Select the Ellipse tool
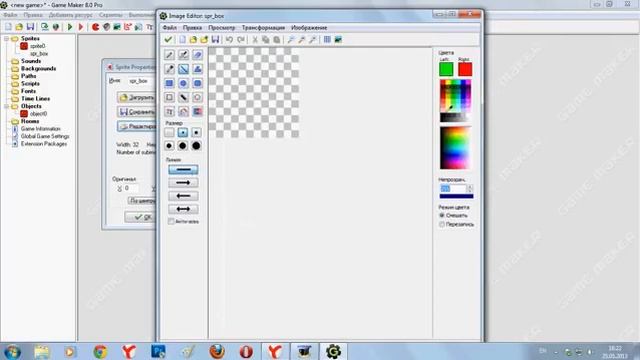The image size is (640, 360). (x=183, y=83)
